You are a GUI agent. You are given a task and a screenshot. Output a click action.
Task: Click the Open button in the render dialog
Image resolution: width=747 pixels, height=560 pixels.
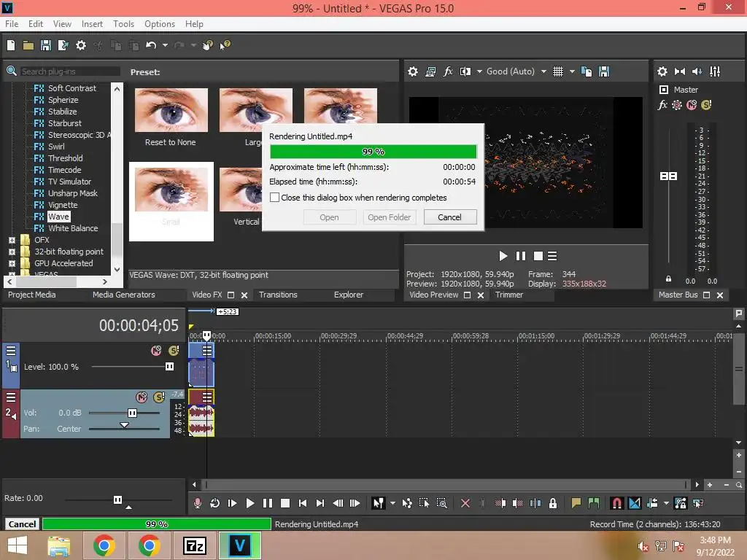(x=329, y=217)
